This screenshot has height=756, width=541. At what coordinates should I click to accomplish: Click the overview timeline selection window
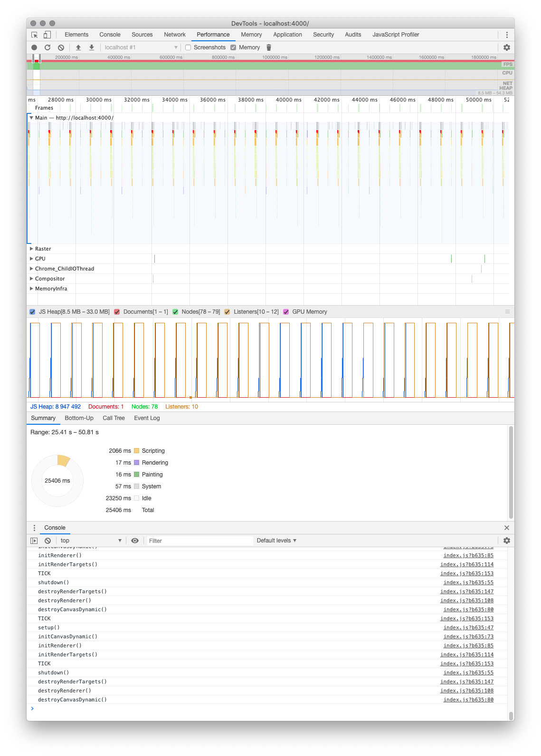[x=37, y=75]
